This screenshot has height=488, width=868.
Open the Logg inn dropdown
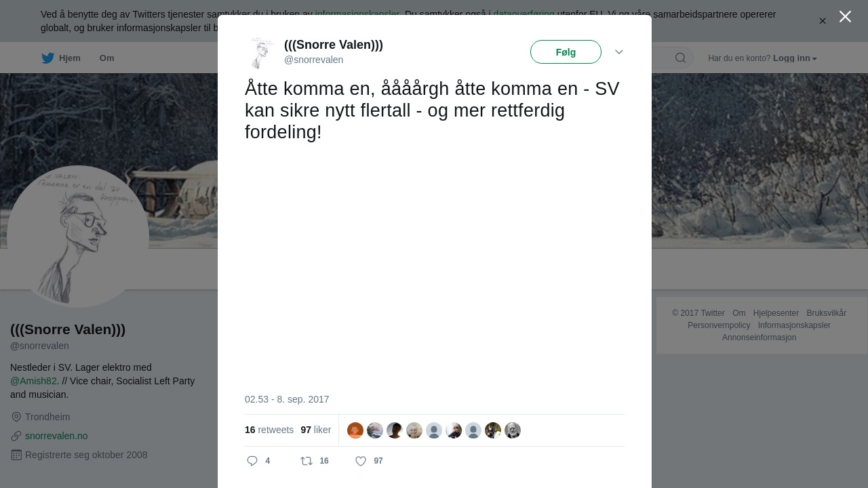click(x=795, y=58)
